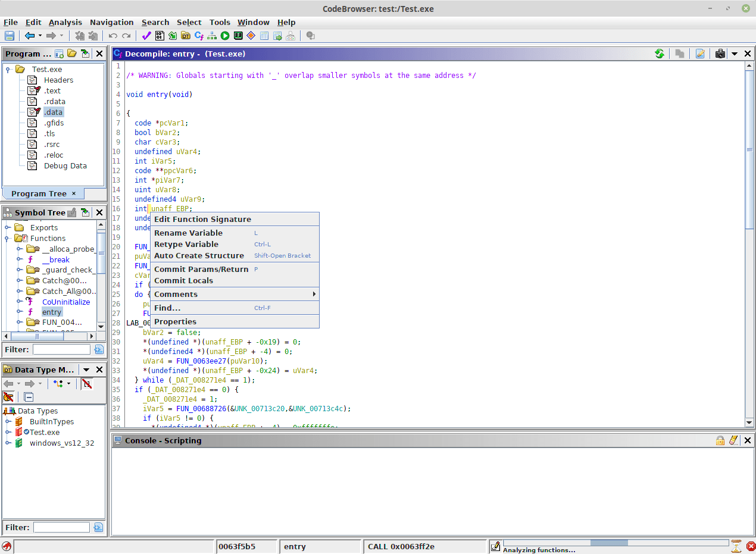Click the green Script Manager run icon
The image size is (756, 554).
225,36
